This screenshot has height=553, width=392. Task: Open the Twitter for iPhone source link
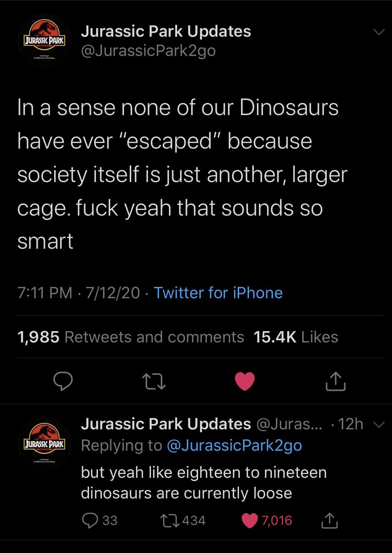tap(218, 293)
